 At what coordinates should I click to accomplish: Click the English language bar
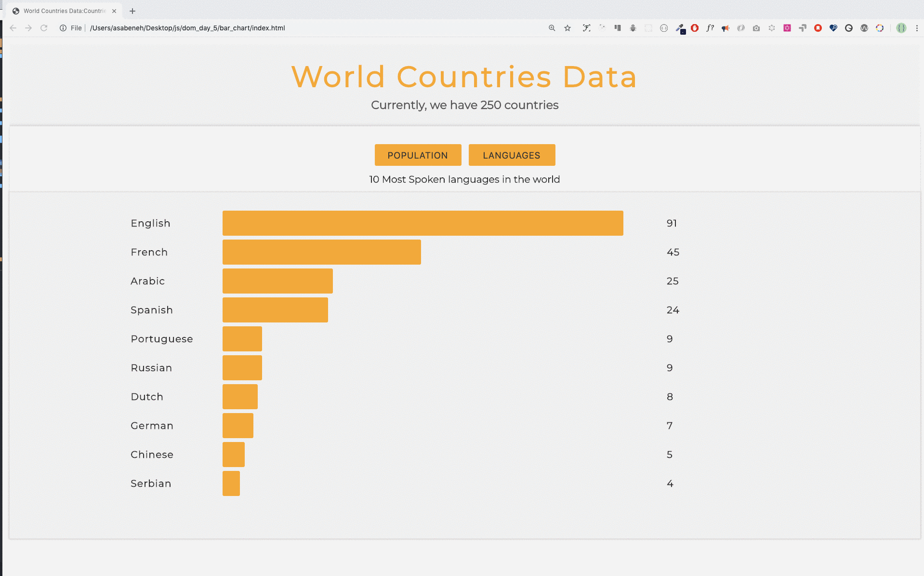coord(422,223)
